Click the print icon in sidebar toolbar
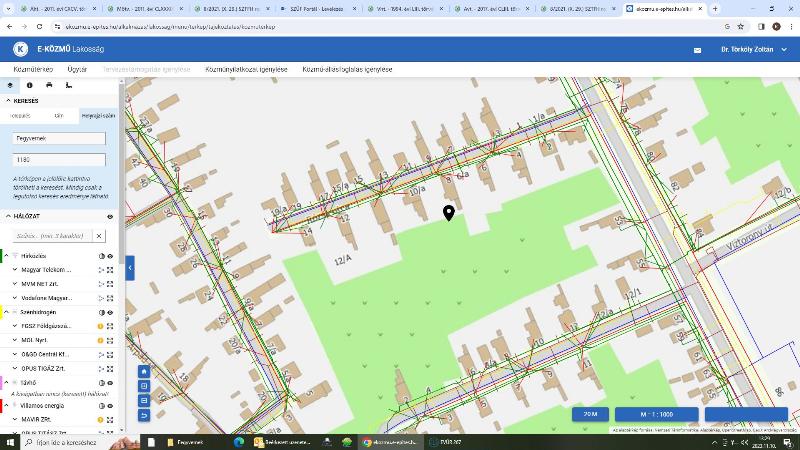Viewport: 800px width, 450px height. pyautogui.click(x=49, y=85)
